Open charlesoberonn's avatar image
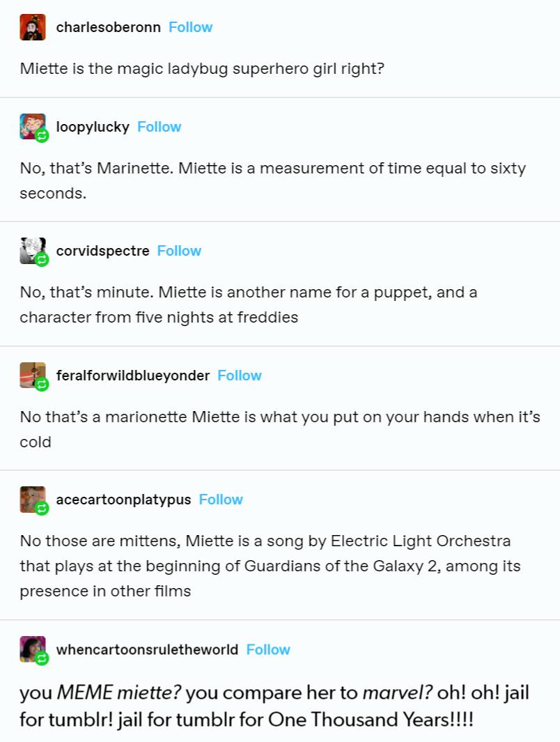The width and height of the screenshot is (560, 742). click(33, 27)
